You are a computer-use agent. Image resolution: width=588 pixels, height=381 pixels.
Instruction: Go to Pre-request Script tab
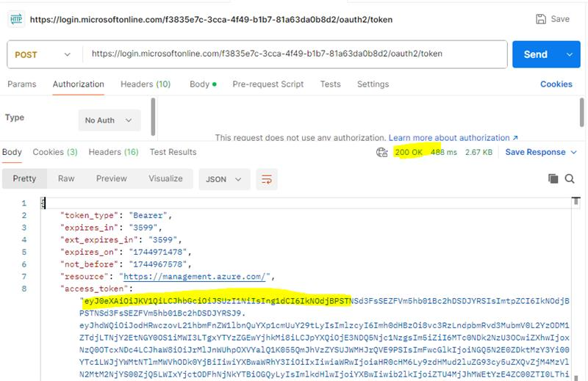click(x=268, y=84)
